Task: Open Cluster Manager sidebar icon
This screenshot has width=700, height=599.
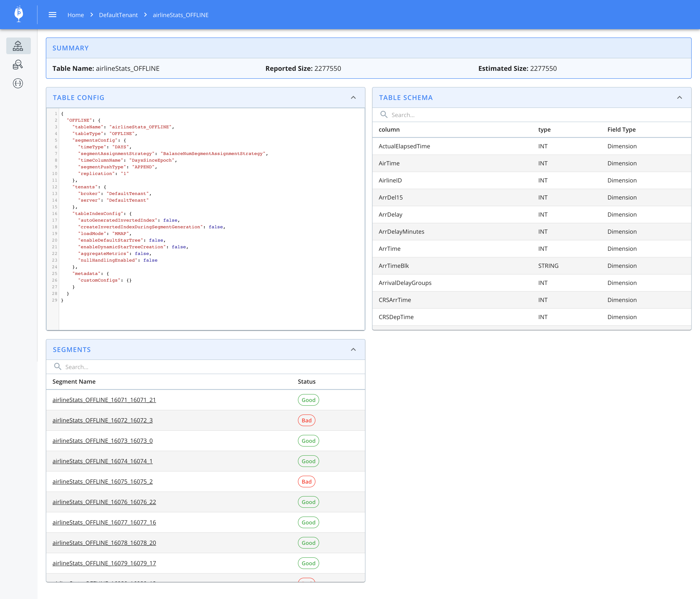Action: click(18, 46)
